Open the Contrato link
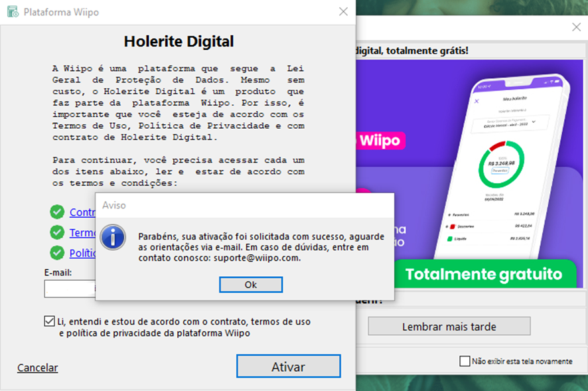 (82, 212)
